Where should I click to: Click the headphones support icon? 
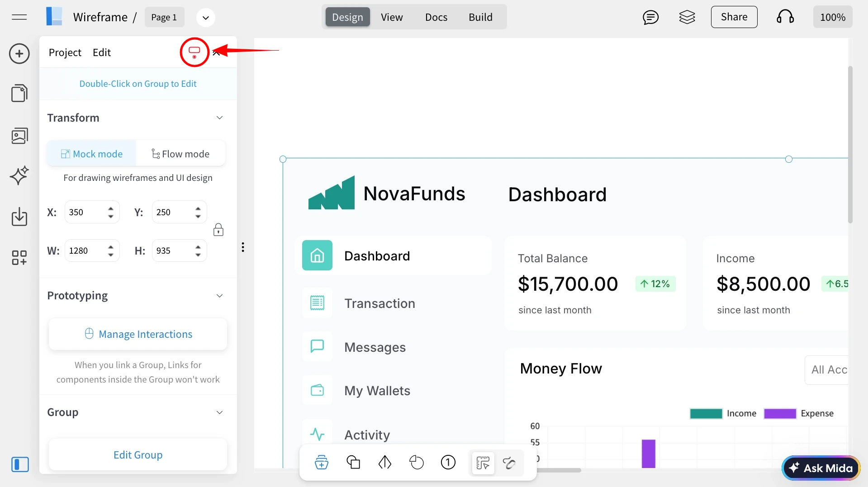785,17
